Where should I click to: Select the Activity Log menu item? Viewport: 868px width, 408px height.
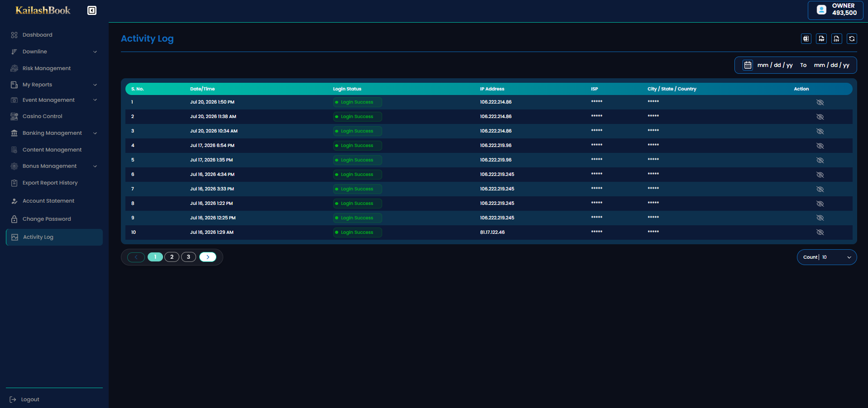click(54, 237)
